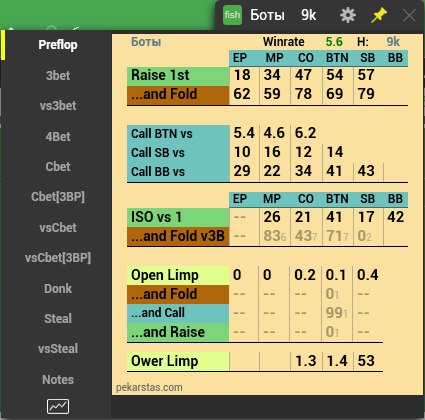The width and height of the screenshot is (425, 420).
Task: Open the vsCbet[3BP] tab
Action: click(x=58, y=258)
